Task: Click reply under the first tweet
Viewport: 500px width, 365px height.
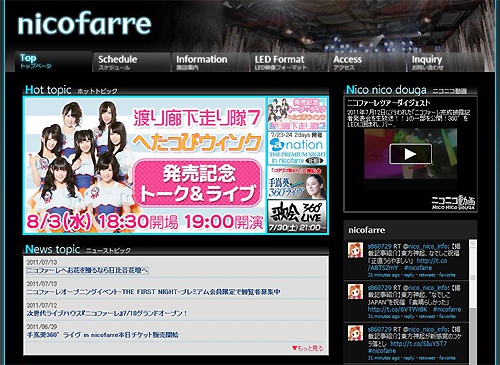Action: 409,275
